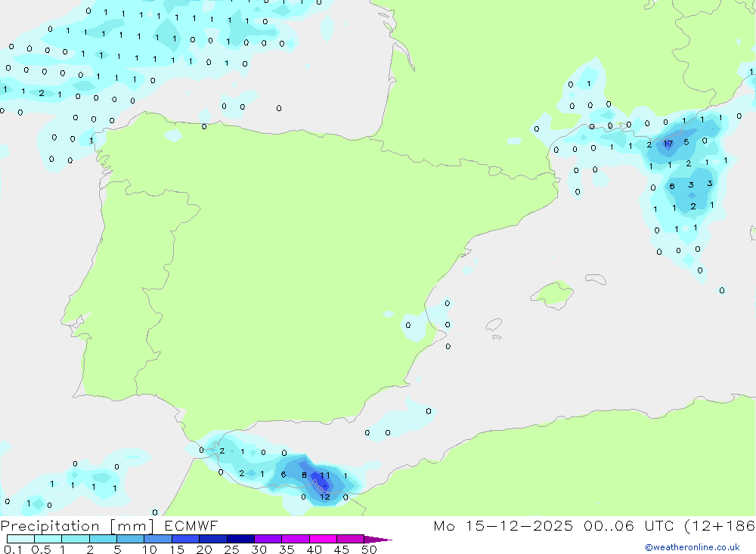
Task: Click the legend scale label '0.1'
Action: [13, 549]
